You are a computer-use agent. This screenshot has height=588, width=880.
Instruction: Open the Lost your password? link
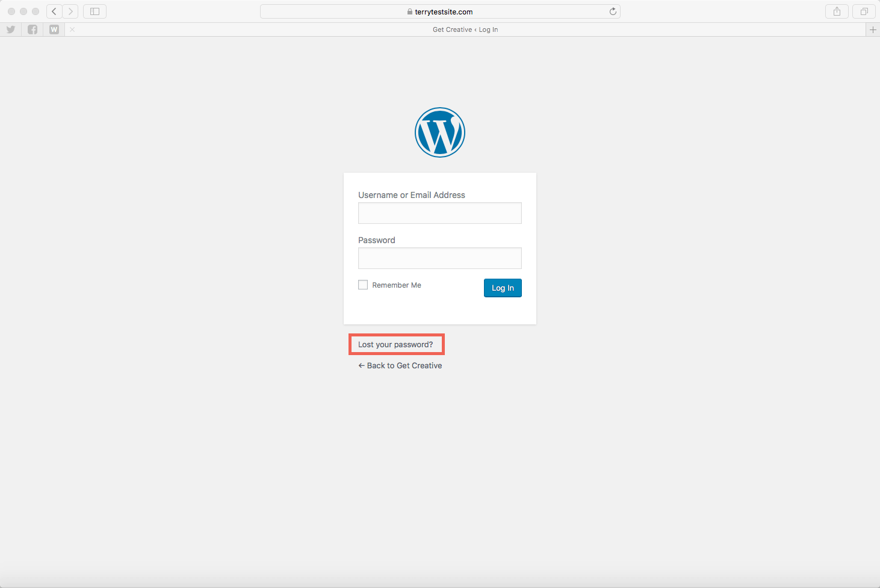click(x=395, y=344)
